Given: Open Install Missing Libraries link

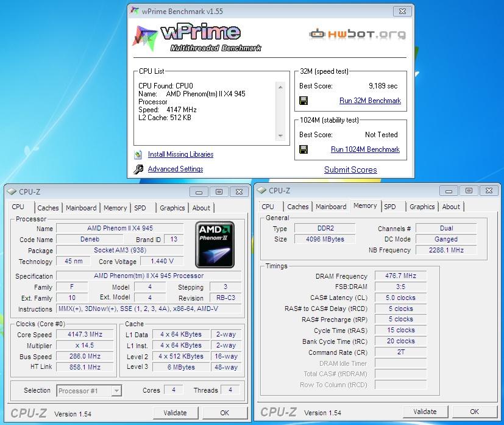Looking at the screenshot, I should 180,154.
